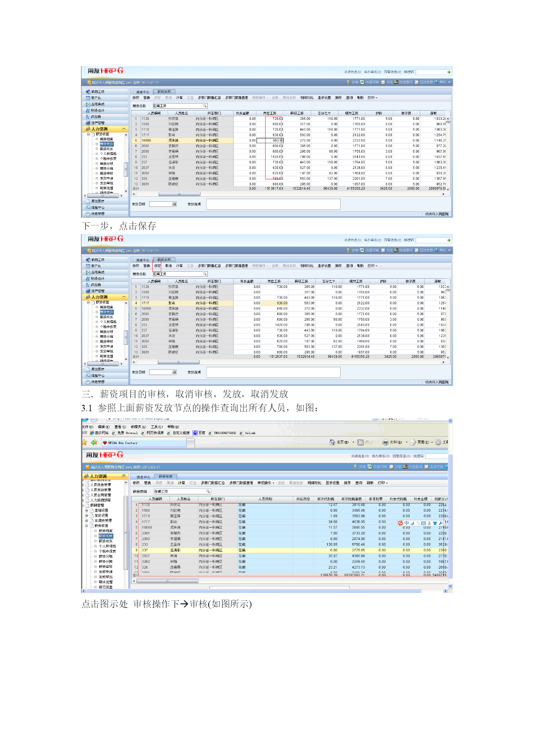Select 薪资审核 tree item in middle screenshot
The height and width of the screenshot is (756, 535).
click(x=106, y=341)
